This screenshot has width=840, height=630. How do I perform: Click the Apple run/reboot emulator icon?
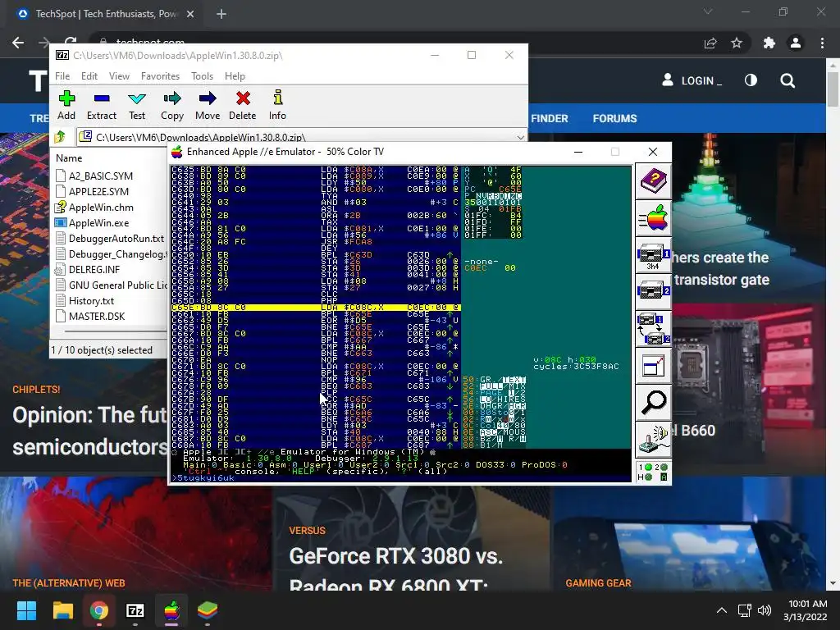[x=653, y=218]
